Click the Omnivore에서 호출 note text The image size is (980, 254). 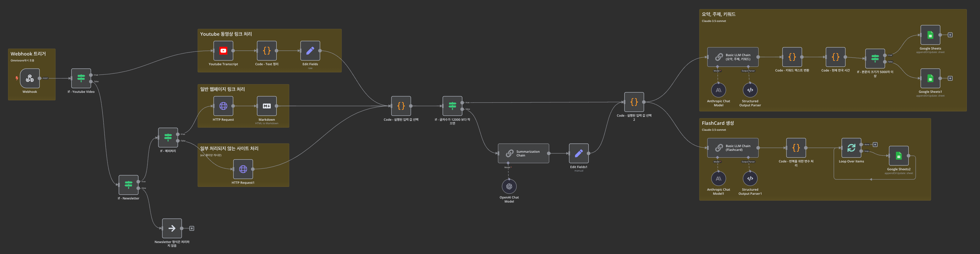23,61
